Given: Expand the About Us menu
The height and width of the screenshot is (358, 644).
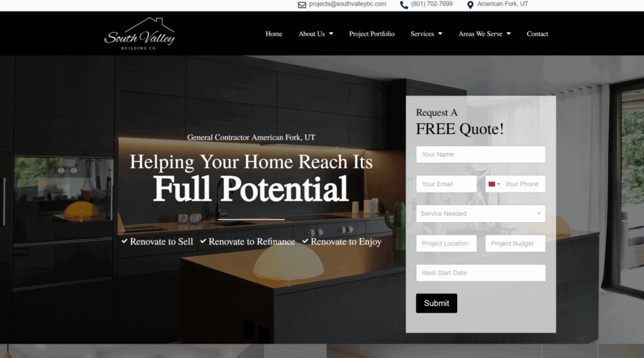Looking at the screenshot, I should click(x=316, y=34).
